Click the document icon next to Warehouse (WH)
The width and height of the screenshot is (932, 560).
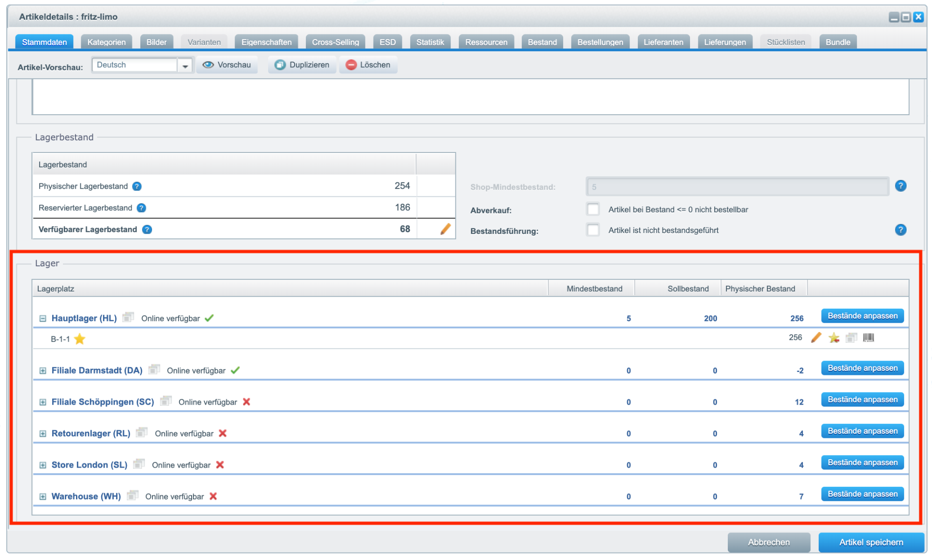(x=132, y=495)
